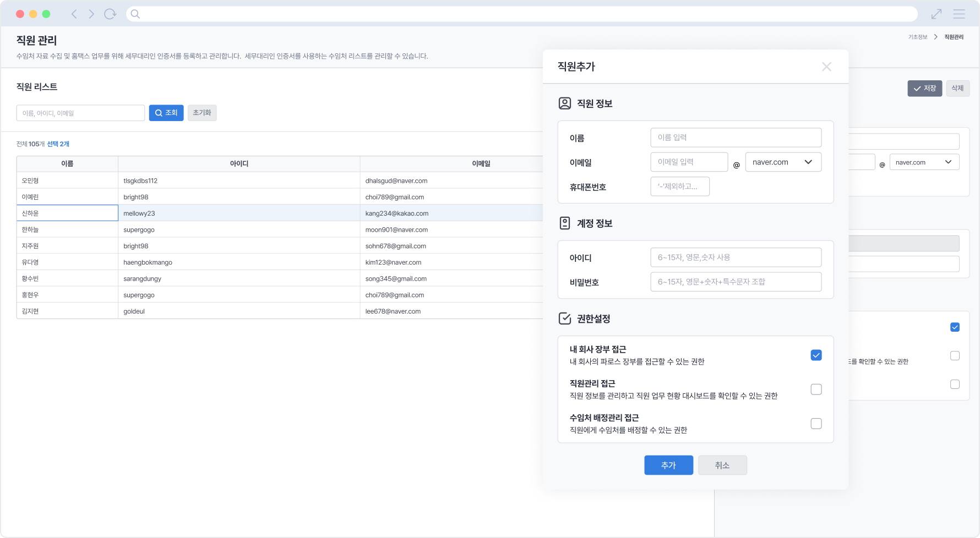Viewport: 980px width, 538px height.
Task: Click the browser reload icon
Action: [x=110, y=14]
